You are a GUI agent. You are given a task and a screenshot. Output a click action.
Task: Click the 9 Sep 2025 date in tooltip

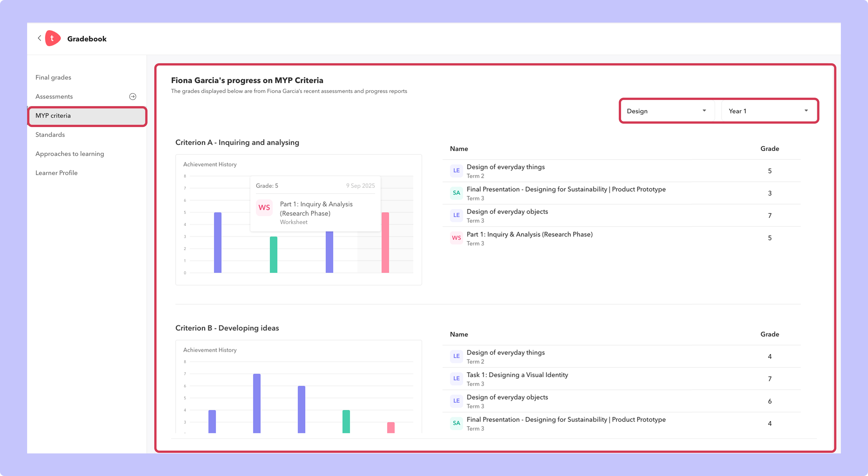[360, 186]
